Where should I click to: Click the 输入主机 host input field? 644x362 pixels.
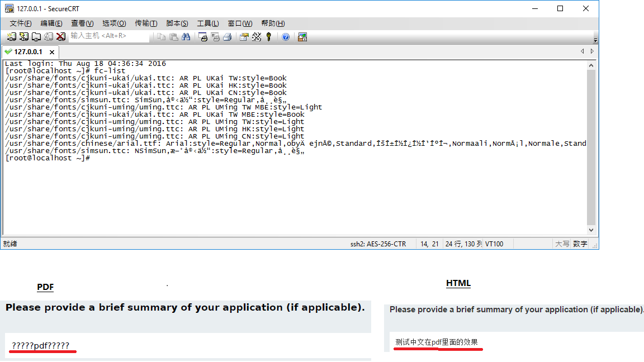[x=109, y=36]
